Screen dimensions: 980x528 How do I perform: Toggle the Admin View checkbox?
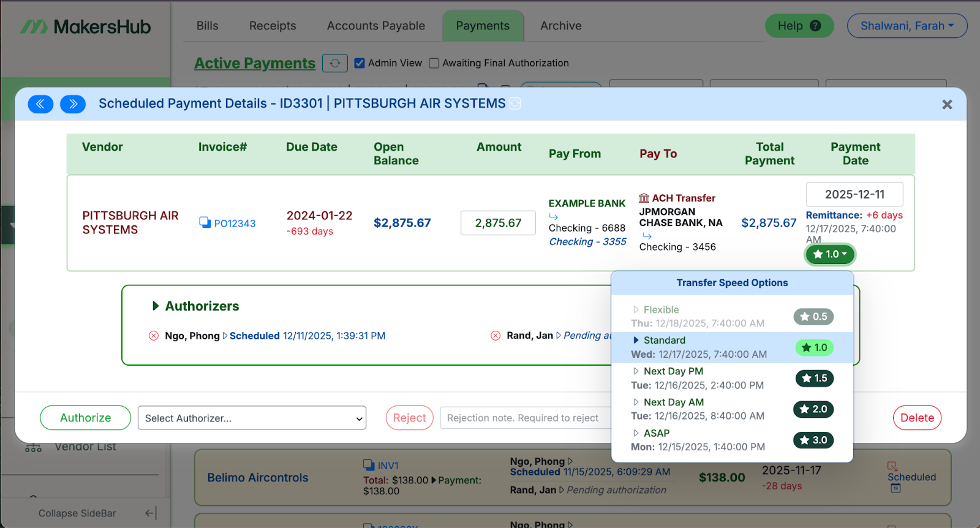coord(360,63)
